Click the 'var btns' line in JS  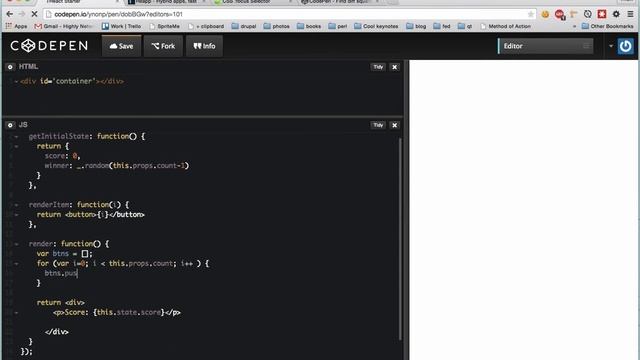point(64,254)
